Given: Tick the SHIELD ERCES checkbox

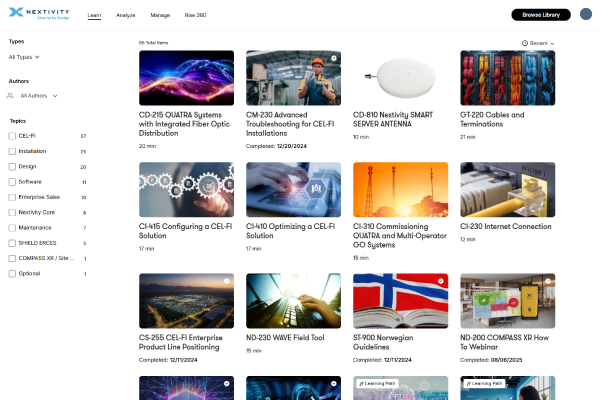Looking at the screenshot, I should point(12,243).
